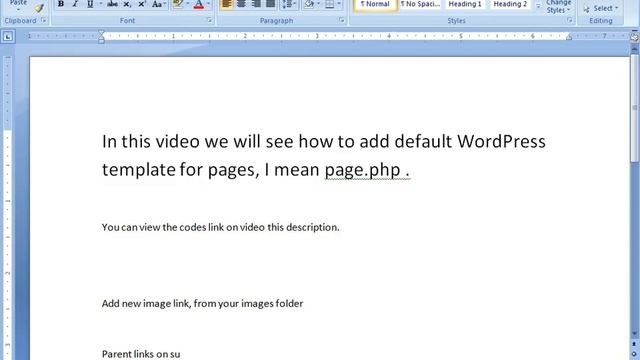The width and height of the screenshot is (640, 360).
Task: Apply the No Spacing style
Action: coord(420,4)
